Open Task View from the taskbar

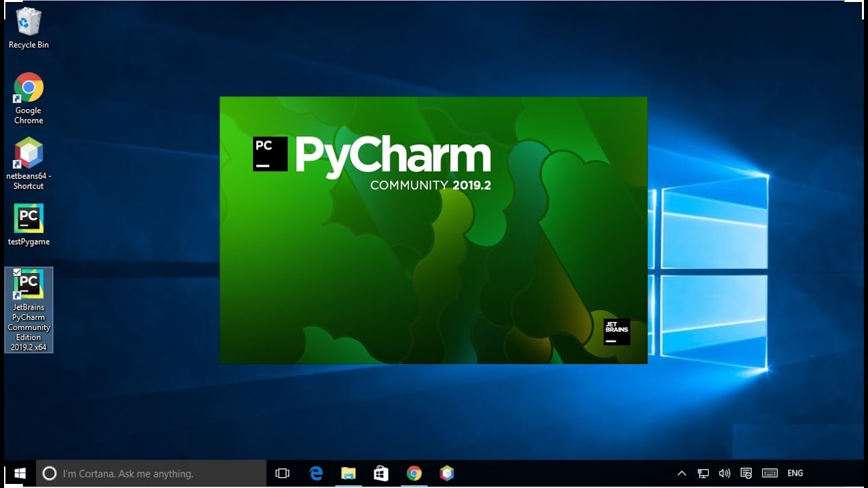coord(283,473)
